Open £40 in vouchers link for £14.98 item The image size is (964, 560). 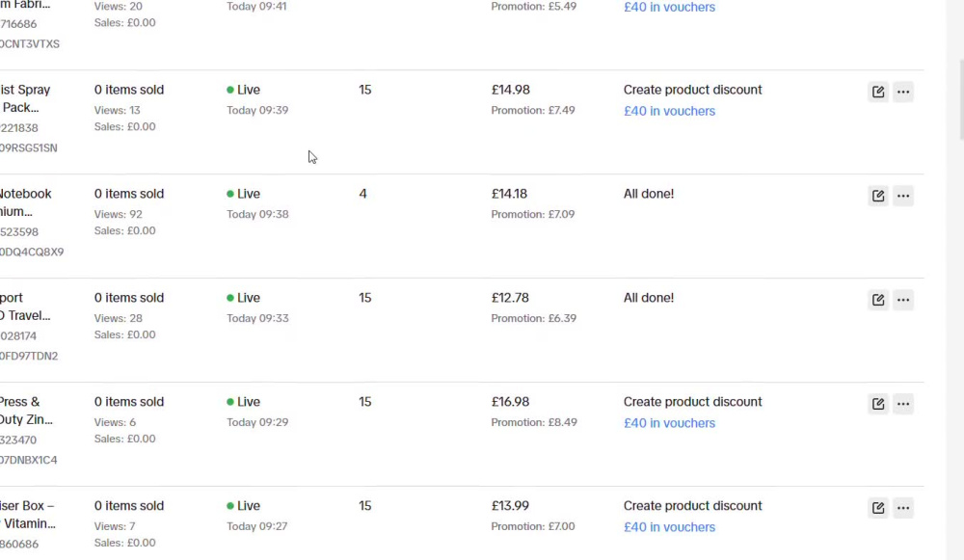(670, 111)
